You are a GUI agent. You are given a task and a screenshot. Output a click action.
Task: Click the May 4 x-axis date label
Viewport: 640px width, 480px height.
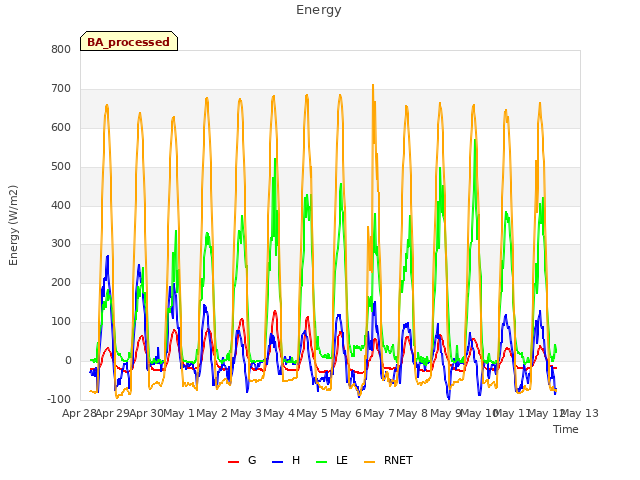coord(279,414)
